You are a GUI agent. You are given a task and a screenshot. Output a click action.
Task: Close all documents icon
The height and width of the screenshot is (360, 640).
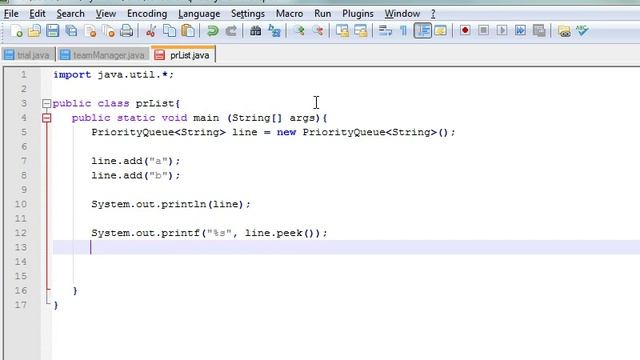point(109,31)
